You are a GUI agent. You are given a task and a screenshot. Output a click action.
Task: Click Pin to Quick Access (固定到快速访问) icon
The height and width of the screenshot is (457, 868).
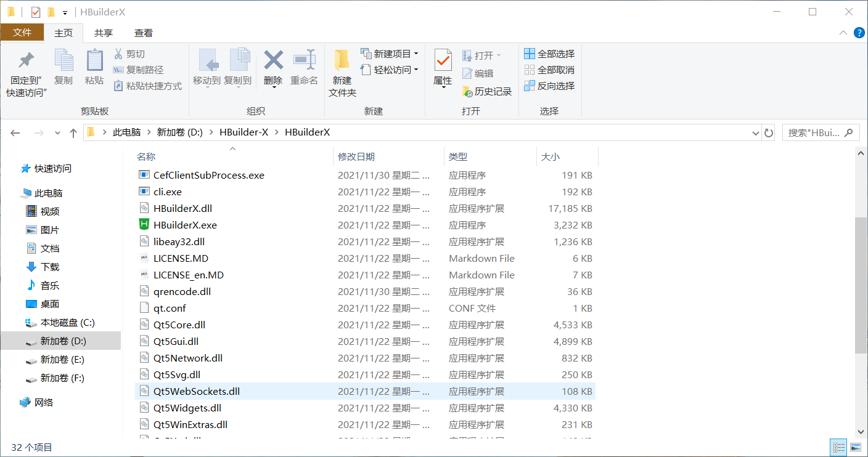(27, 60)
